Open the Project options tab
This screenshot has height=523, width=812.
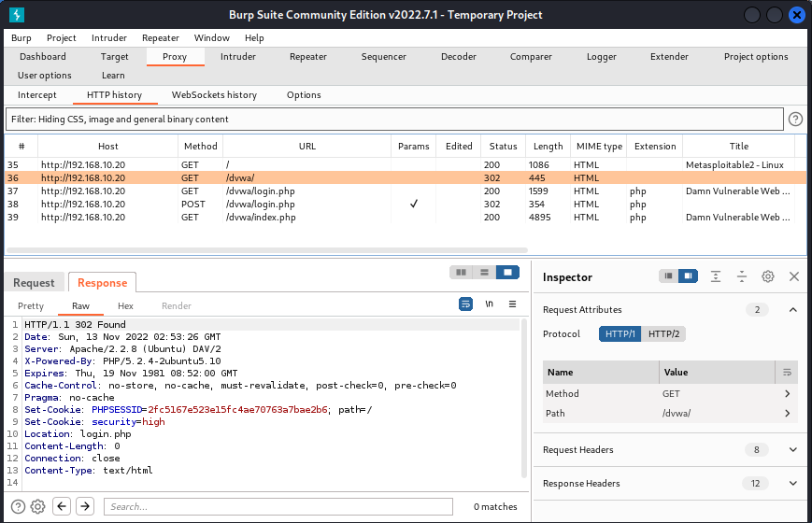pos(756,56)
